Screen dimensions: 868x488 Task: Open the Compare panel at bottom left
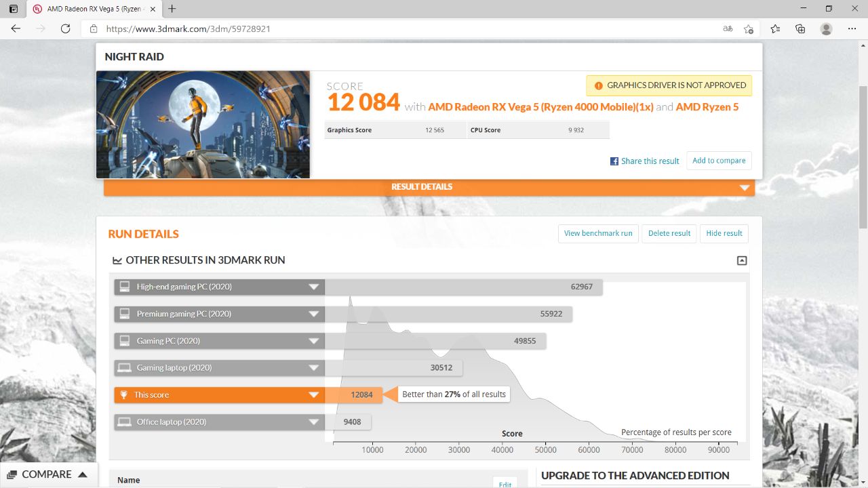click(47, 474)
